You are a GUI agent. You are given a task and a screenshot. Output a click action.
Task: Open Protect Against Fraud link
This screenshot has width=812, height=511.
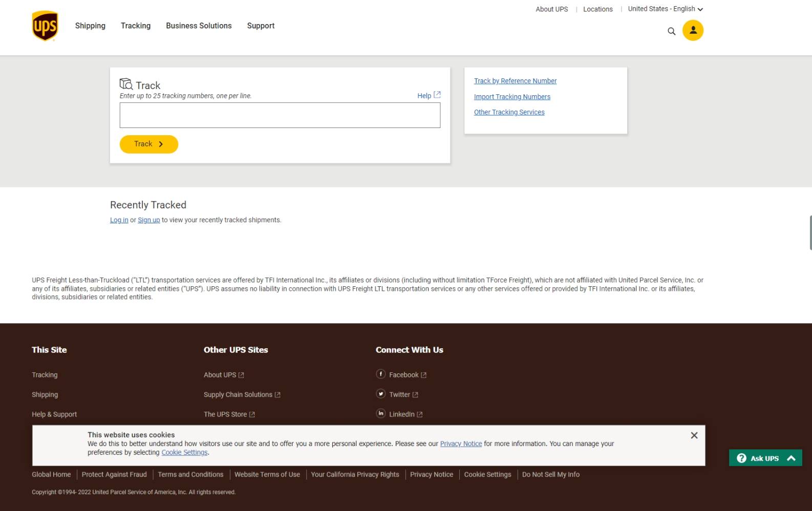tap(114, 475)
